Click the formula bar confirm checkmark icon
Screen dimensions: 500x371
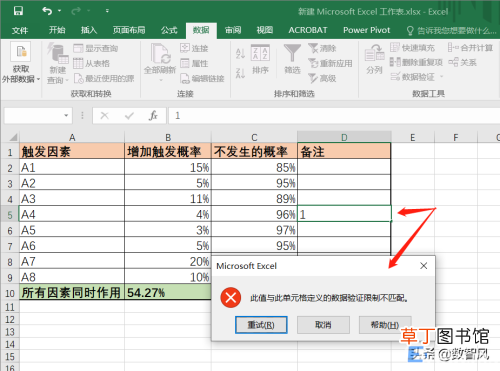pos(129,116)
